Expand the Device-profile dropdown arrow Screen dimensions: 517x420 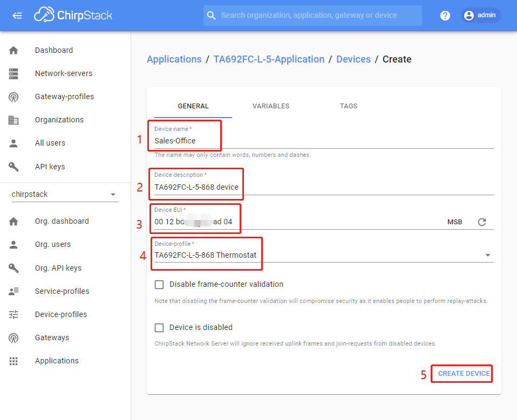(x=488, y=256)
